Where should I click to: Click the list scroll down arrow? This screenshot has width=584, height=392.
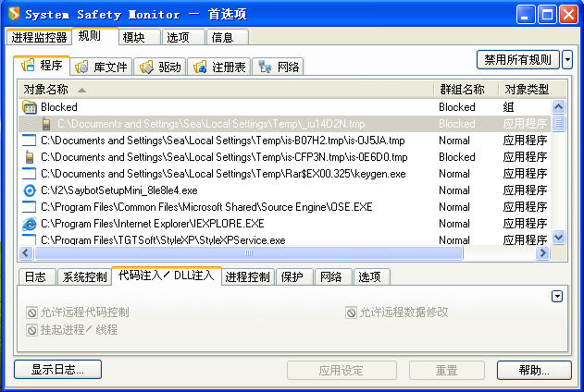point(559,238)
